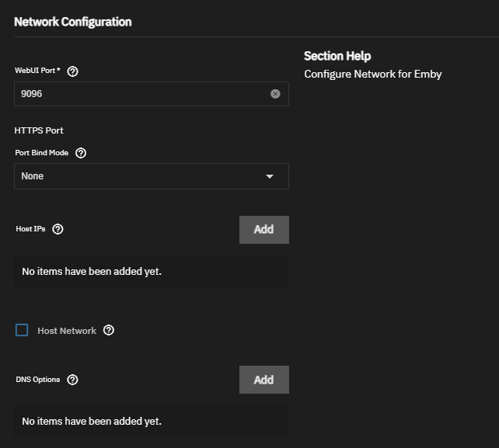This screenshot has width=499, height=448.
Task: Click the empty Host IPs list message
Action: 92,272
